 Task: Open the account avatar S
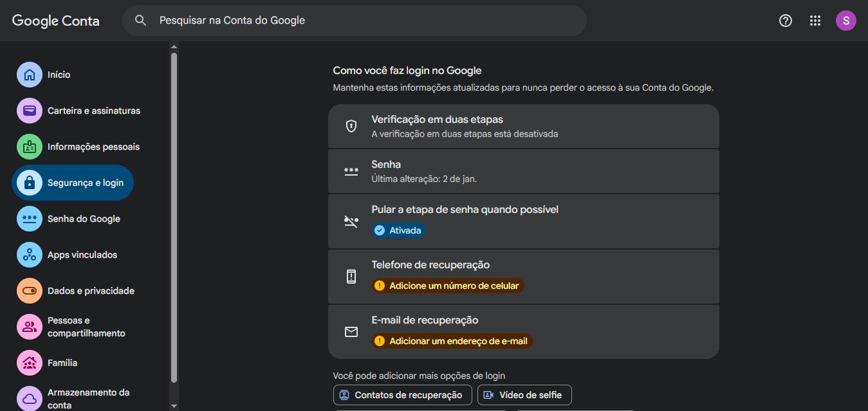[845, 21]
